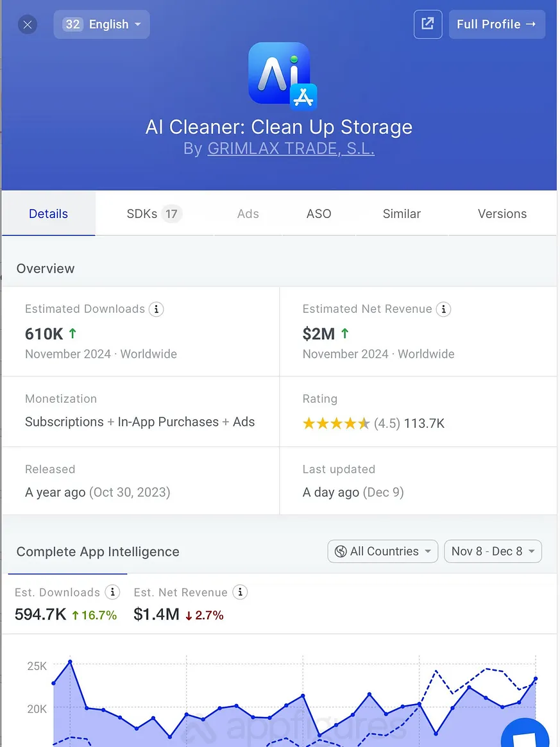Viewport: 560px width, 747px height.
Task: Click info icon beside Est. Downloads chart metric
Action: [112, 592]
